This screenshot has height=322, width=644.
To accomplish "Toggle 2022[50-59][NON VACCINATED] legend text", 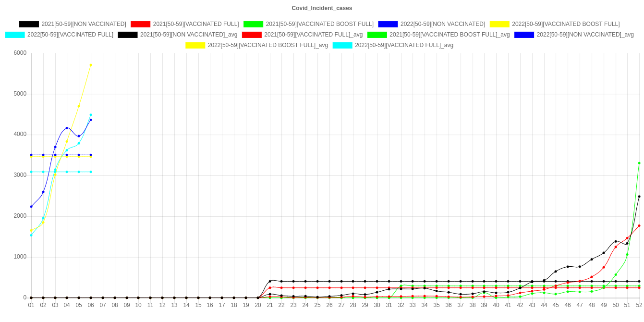I will (x=442, y=24).
